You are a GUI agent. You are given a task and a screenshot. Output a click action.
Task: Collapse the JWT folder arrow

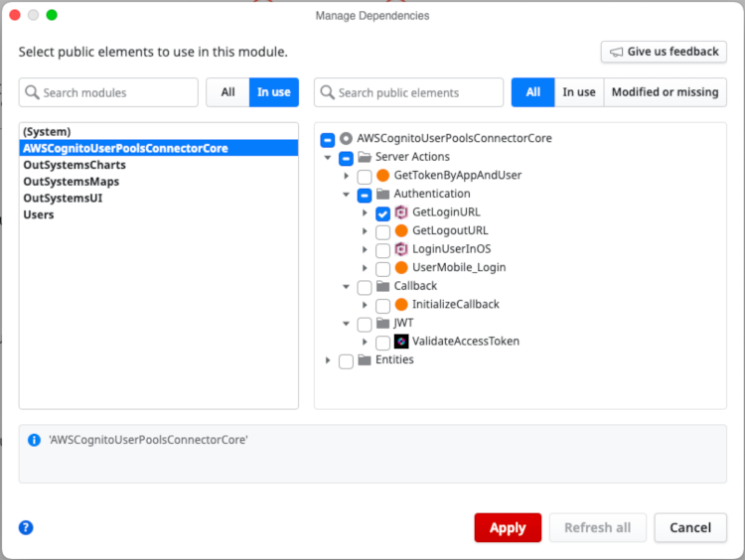[x=347, y=324]
